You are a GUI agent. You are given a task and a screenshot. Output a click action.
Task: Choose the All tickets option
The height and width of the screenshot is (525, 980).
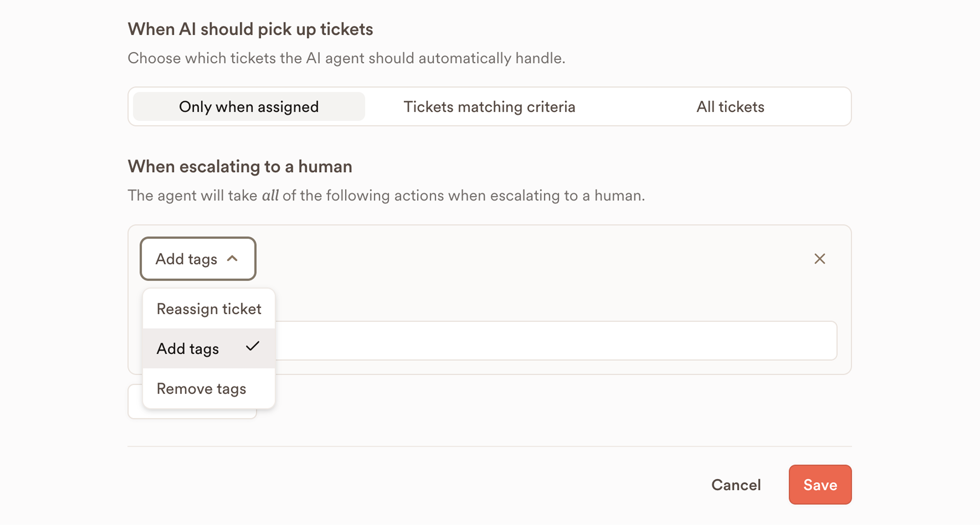[x=730, y=107]
